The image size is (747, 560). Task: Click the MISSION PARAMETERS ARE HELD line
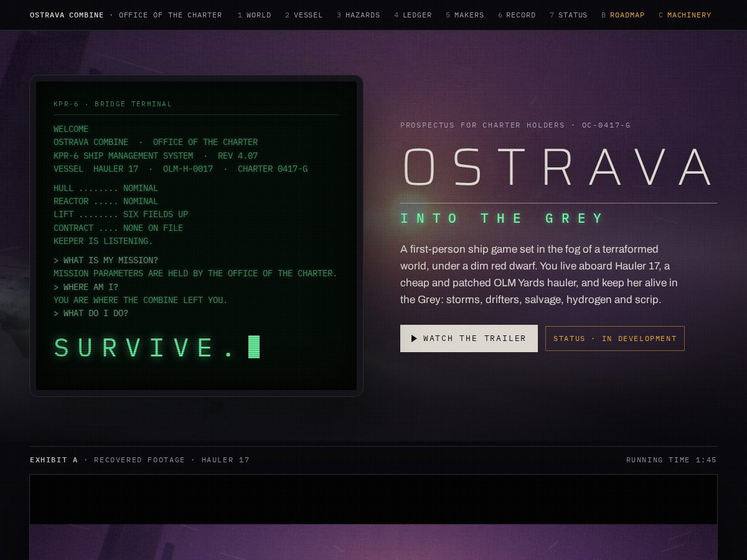[195, 273]
